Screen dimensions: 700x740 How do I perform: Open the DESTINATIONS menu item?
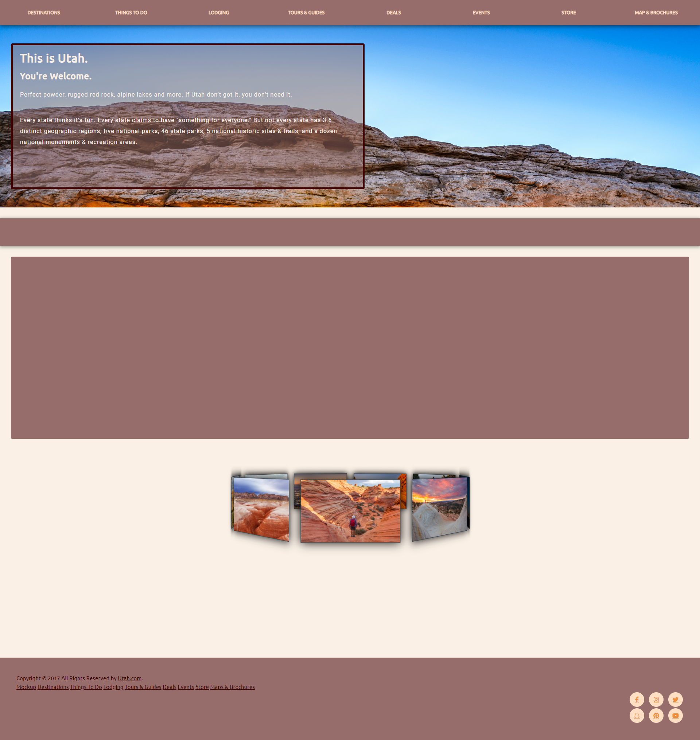tap(43, 12)
